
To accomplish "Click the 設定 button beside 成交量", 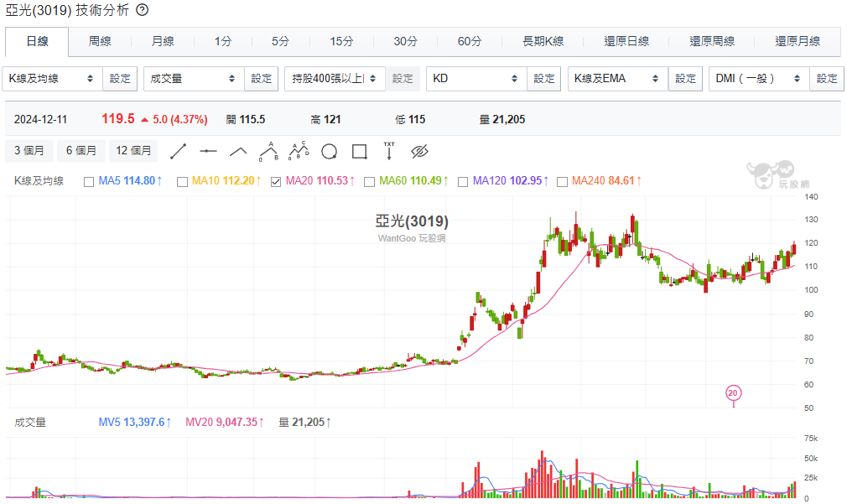I will [x=262, y=79].
